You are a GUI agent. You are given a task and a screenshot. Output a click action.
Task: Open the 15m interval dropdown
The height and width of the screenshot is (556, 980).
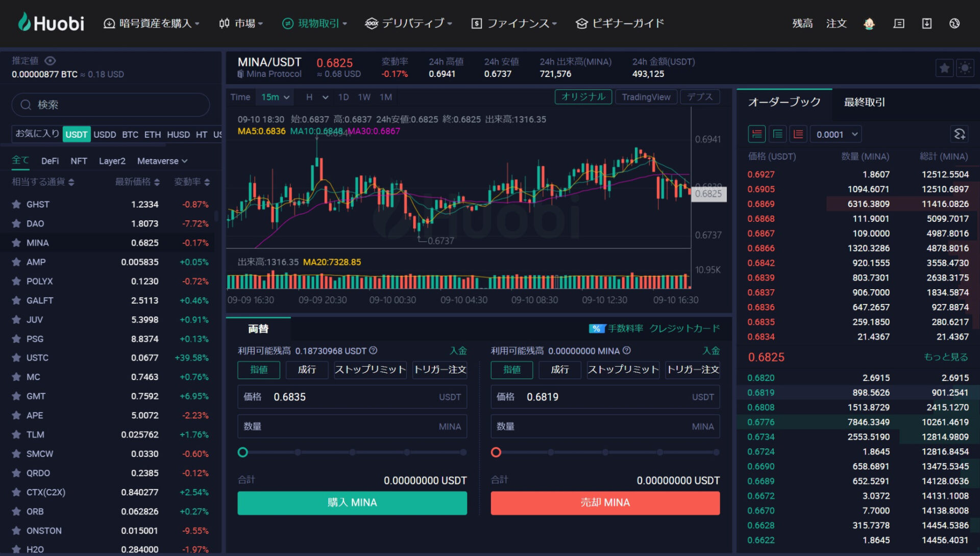click(x=276, y=97)
